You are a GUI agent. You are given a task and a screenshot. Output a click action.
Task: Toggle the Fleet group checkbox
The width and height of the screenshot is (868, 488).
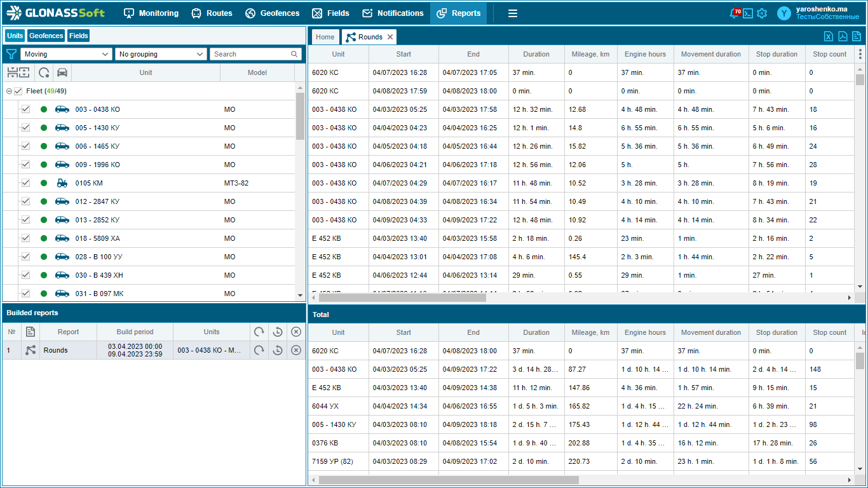(x=18, y=91)
